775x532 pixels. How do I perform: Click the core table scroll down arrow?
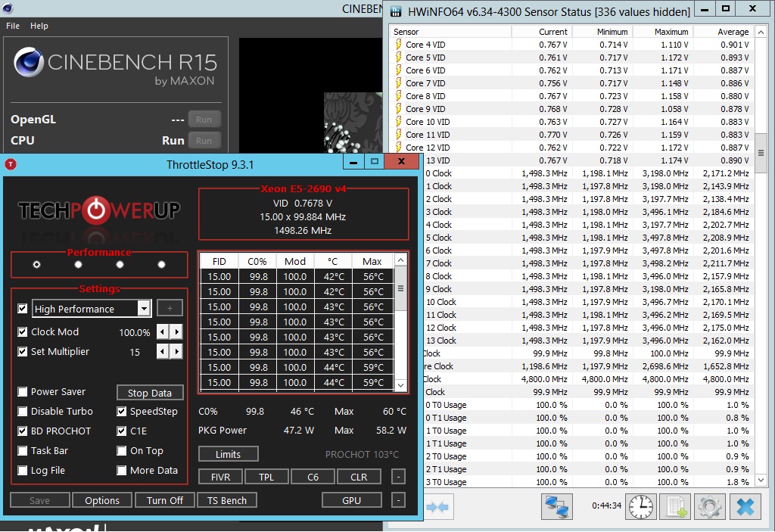[401, 385]
